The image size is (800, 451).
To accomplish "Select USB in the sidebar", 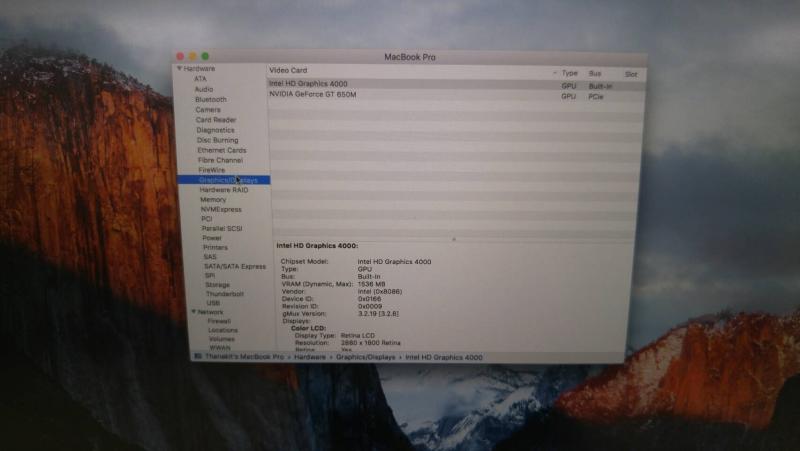I will (x=213, y=303).
